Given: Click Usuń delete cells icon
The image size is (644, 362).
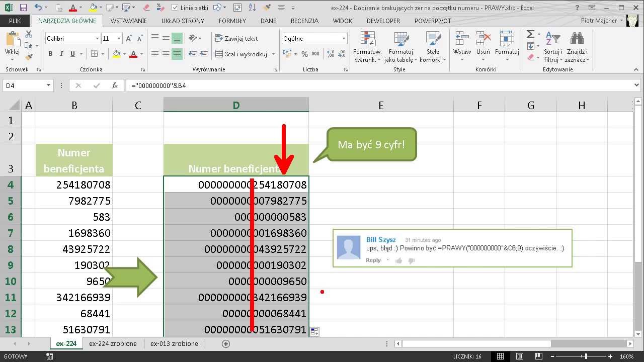Looking at the screenshot, I should 483,46.
